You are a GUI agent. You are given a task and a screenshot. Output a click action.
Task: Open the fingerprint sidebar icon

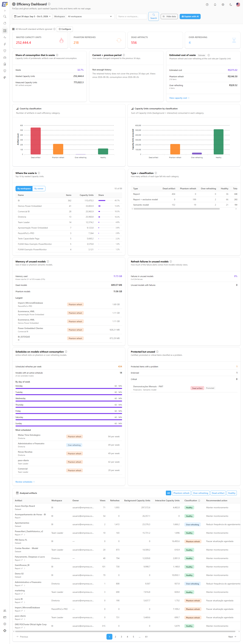[5, 78]
